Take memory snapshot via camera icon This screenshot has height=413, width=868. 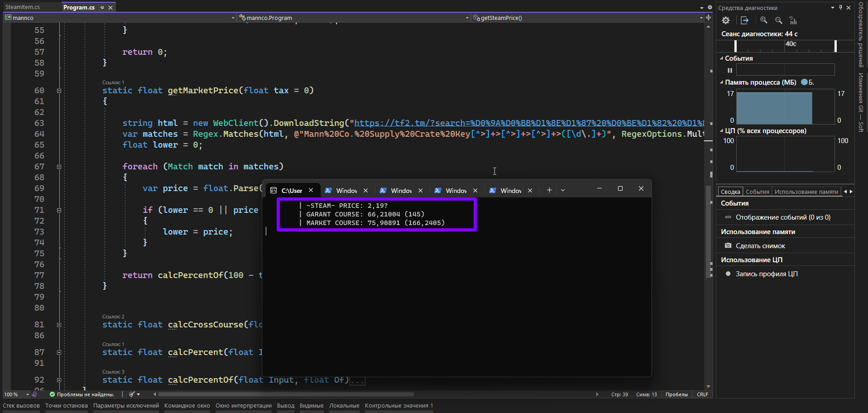(728, 246)
